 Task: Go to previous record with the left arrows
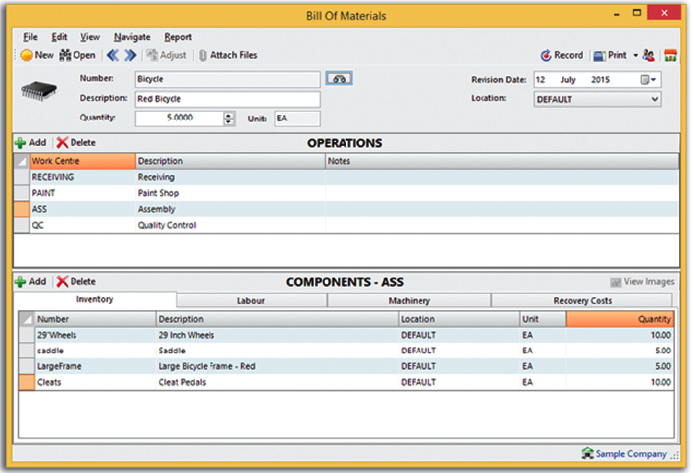112,55
